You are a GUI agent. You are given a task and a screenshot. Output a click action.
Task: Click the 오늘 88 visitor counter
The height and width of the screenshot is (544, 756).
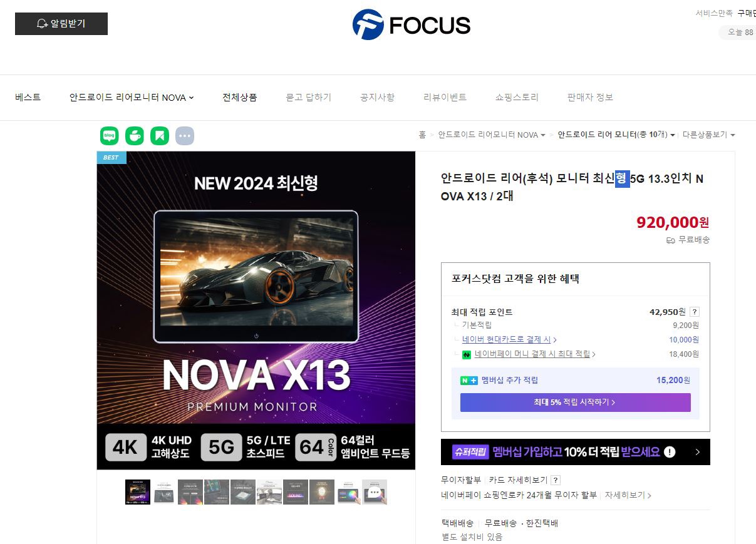739,32
